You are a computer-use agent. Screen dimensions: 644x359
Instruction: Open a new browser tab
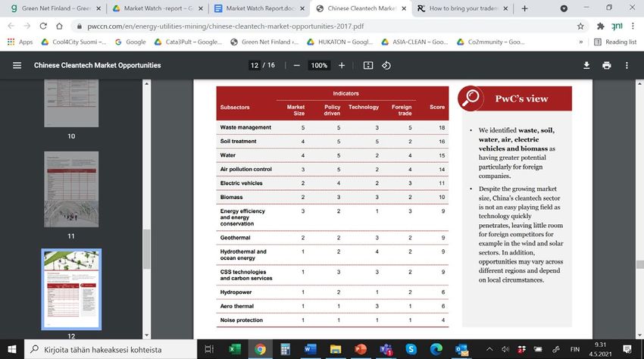click(x=524, y=8)
